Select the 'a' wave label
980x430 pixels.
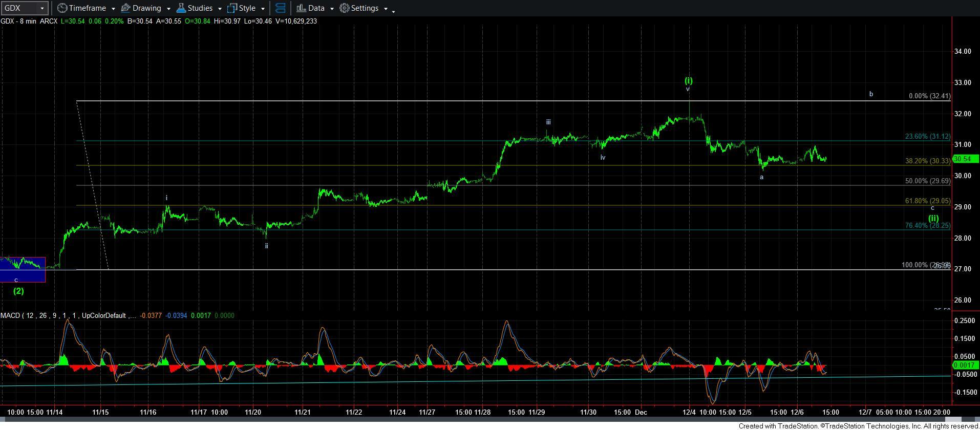(x=761, y=177)
